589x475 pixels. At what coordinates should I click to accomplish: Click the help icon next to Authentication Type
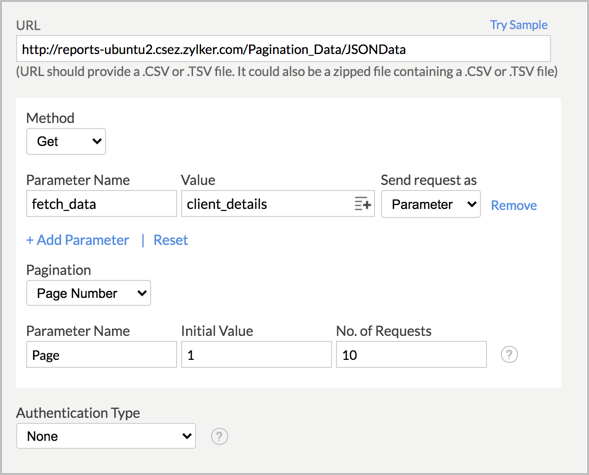tap(219, 436)
